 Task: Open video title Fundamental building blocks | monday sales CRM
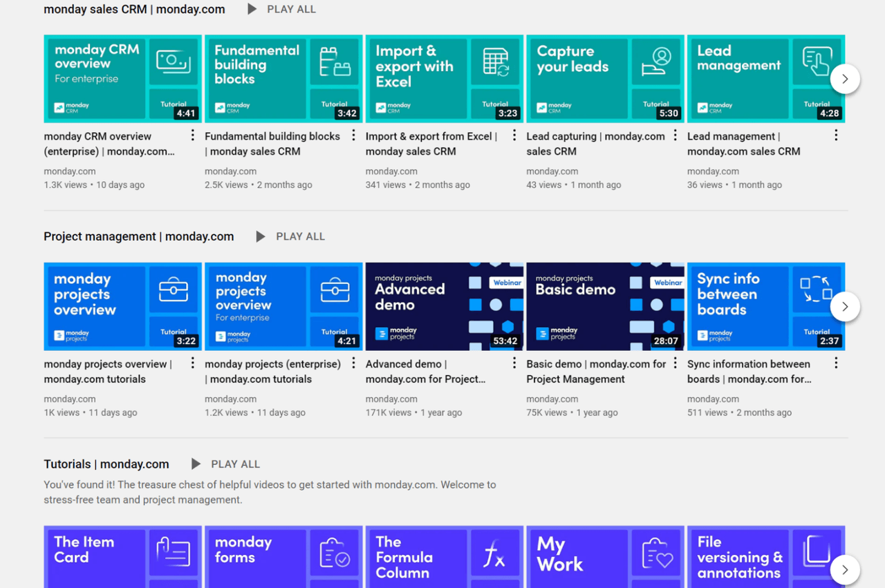(x=272, y=144)
